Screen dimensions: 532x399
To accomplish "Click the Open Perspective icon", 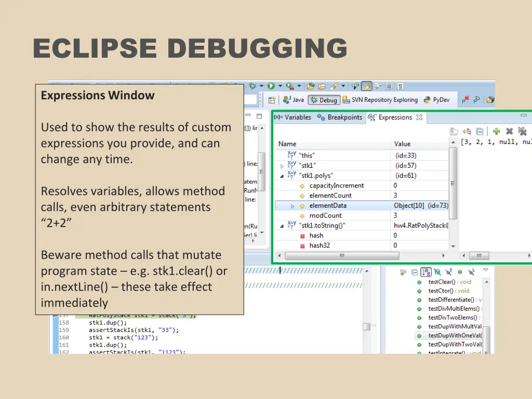I will (x=272, y=100).
